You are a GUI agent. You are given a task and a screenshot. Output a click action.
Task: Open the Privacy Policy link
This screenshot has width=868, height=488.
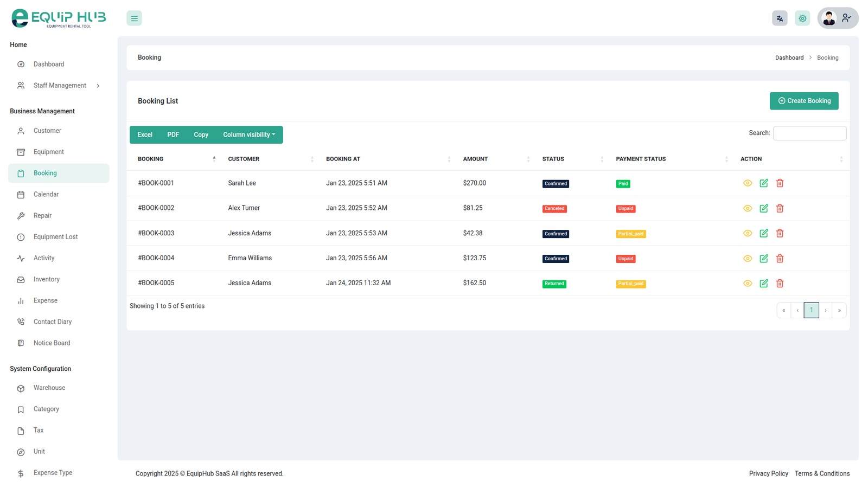point(768,474)
